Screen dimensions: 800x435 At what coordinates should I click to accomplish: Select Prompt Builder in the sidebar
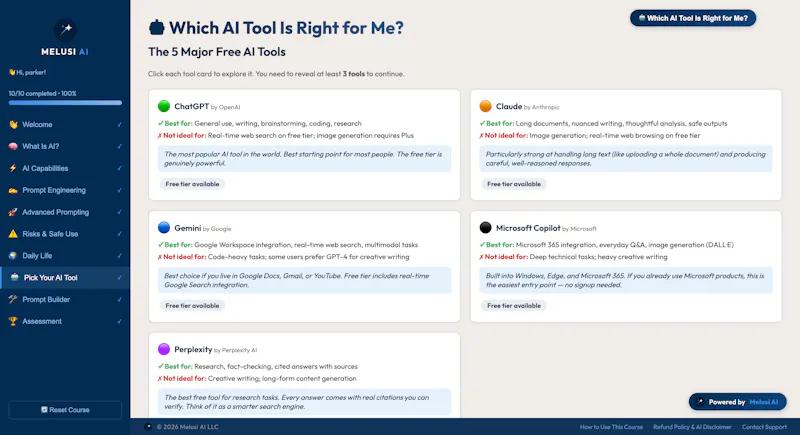coord(65,299)
